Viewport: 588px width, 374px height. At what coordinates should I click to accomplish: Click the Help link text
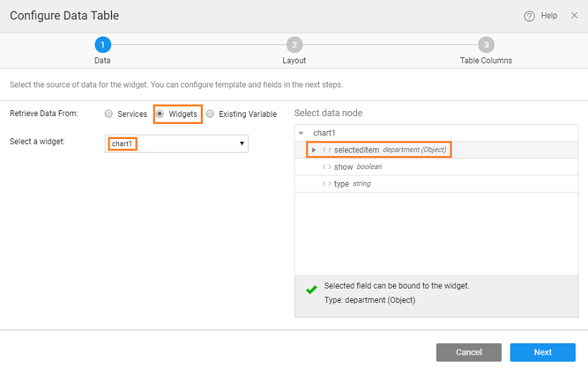coord(549,16)
